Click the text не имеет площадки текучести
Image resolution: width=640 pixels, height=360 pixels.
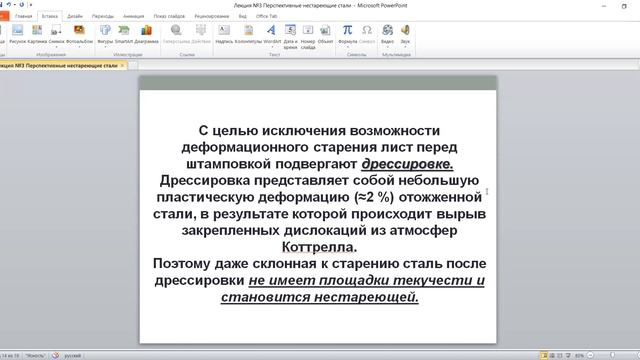coord(360,280)
